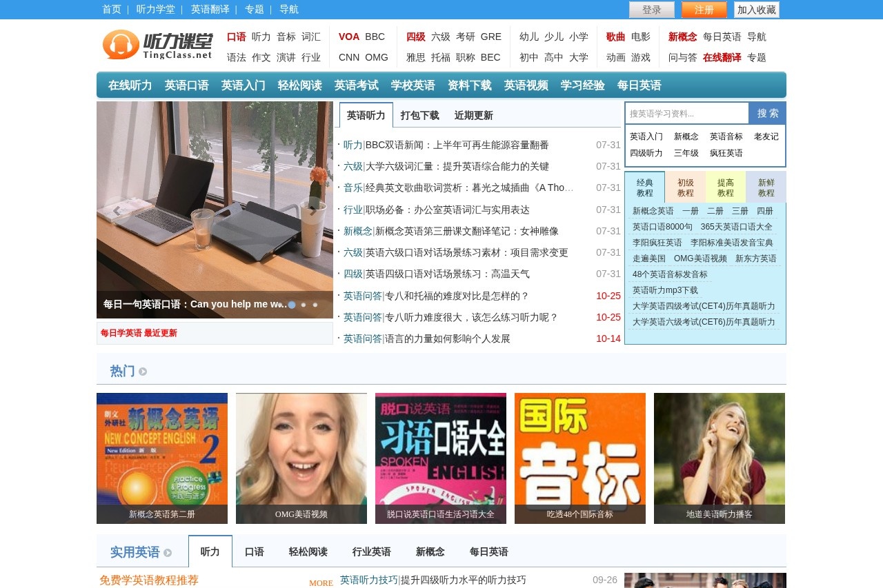Viewport: 883px width, 588px height.
Task: Select the second carousel indicator dot
Action: (x=304, y=305)
